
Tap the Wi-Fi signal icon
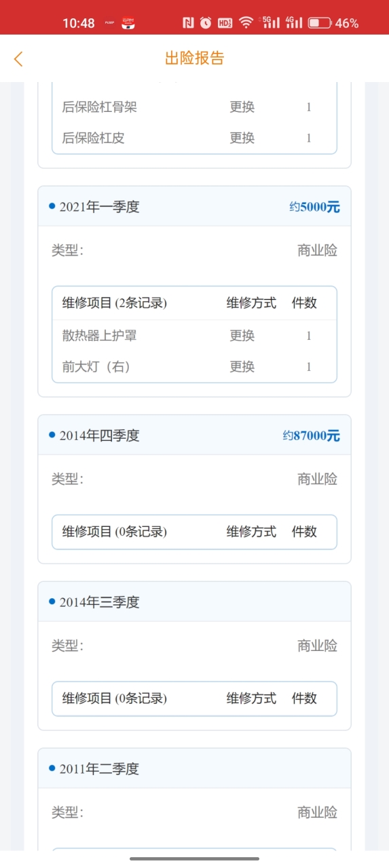click(x=246, y=23)
